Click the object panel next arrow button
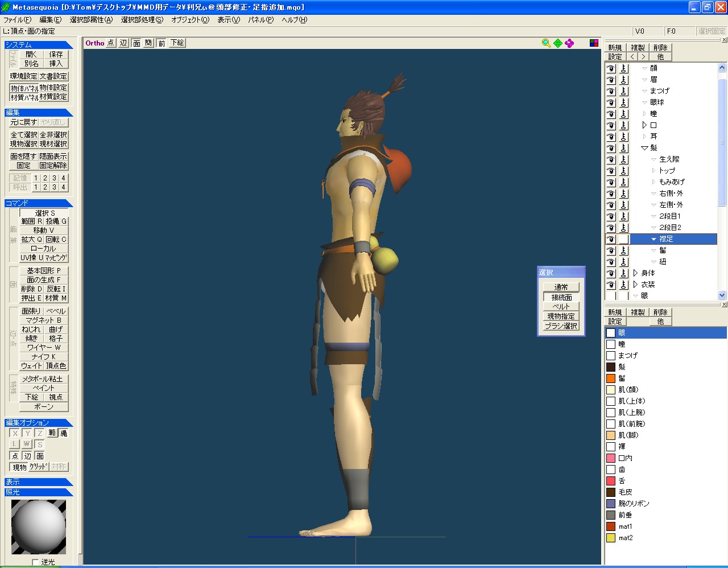 pos(643,57)
